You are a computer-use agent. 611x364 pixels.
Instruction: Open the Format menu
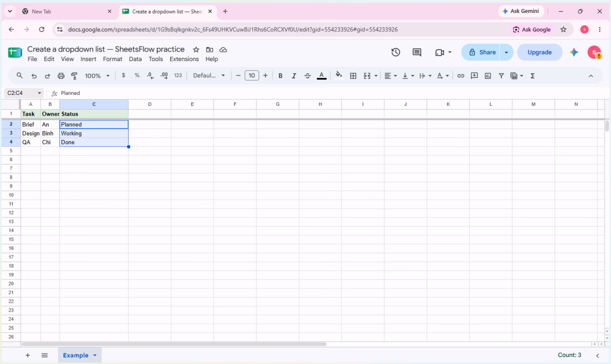point(112,59)
